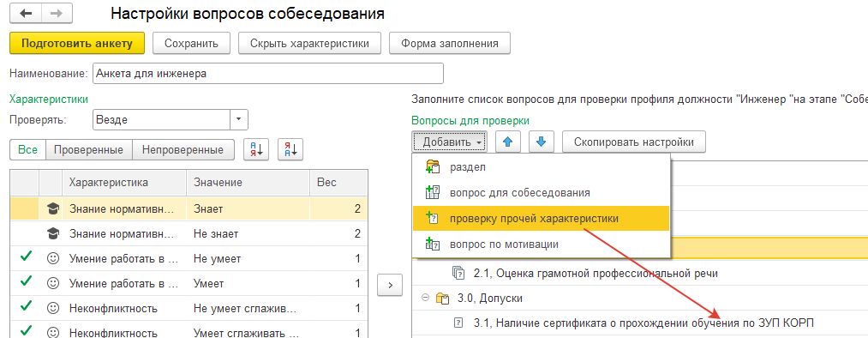This screenshot has height=338, width=868.
Task: Click the 'Подготовить анкету' button
Action: pos(77,43)
